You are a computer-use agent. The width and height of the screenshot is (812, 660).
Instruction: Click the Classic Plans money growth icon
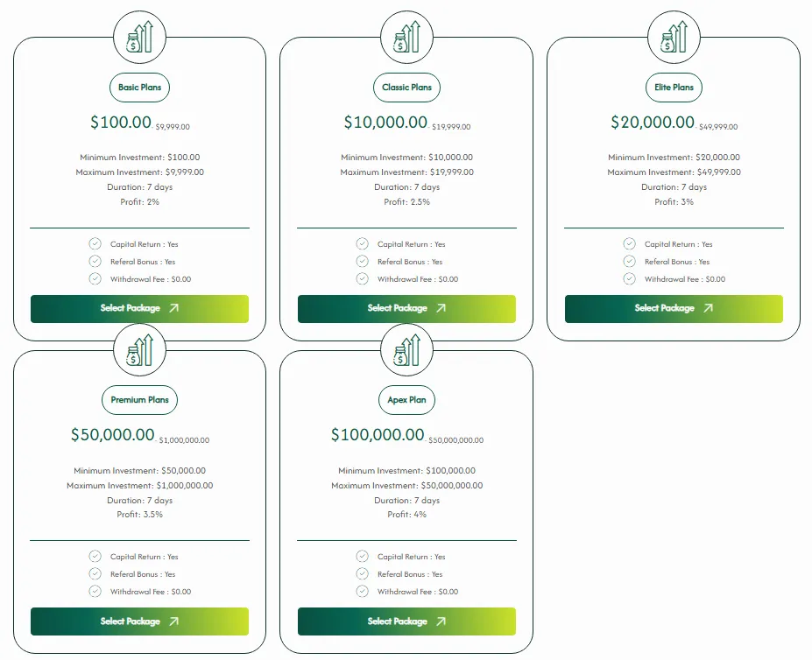[407, 39]
